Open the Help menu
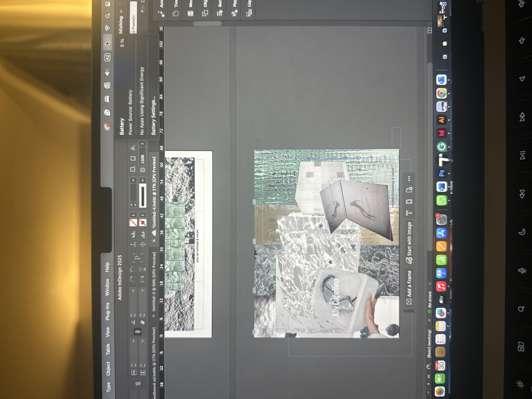 (107, 267)
